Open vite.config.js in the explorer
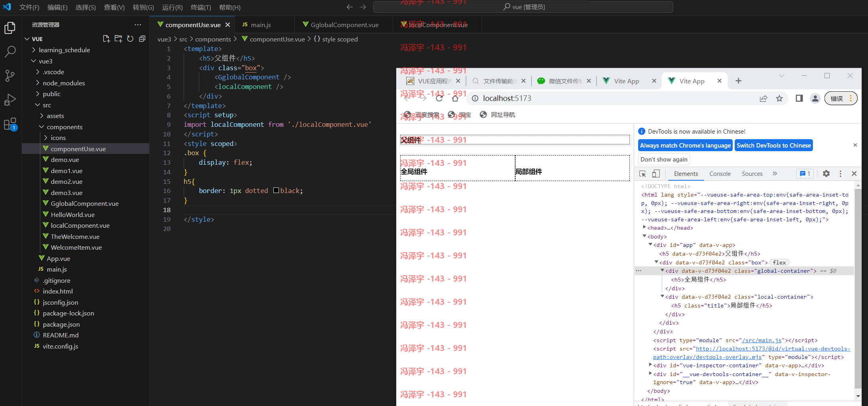 pyautogui.click(x=60, y=346)
